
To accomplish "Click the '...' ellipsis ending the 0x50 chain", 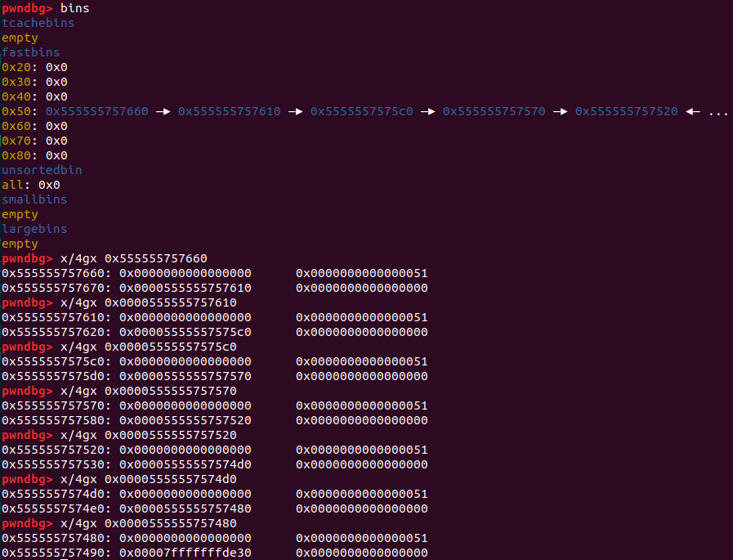I will 718,112.
